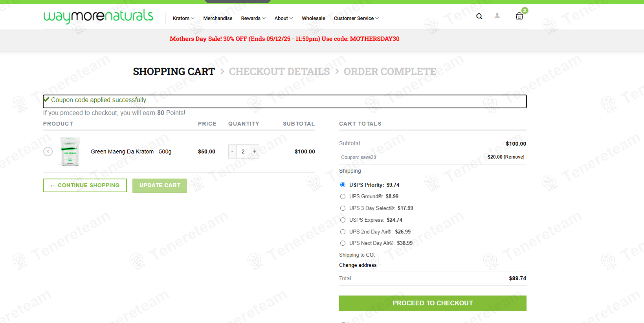Select UPS Next Day Air shipping
The height and width of the screenshot is (323, 644).
click(343, 243)
